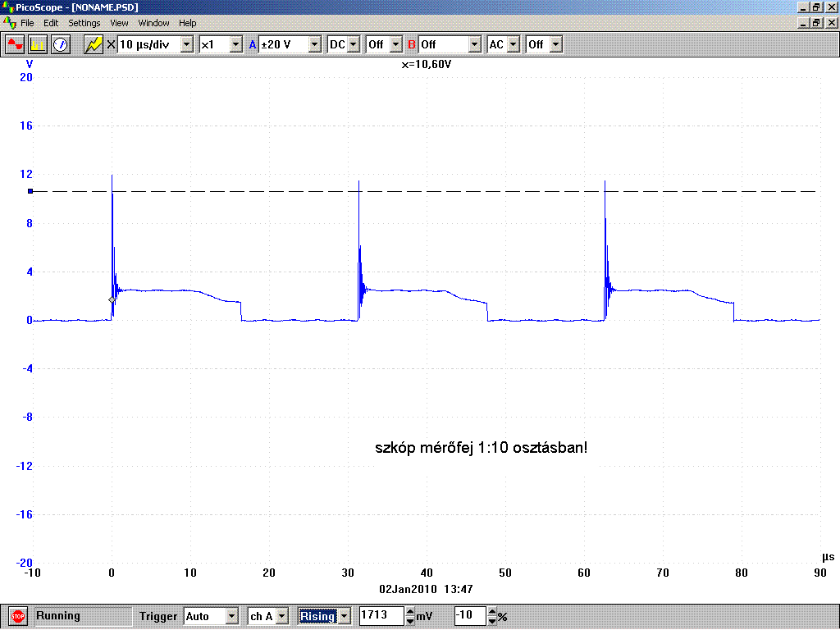Restore the inner NONAME.PSD document window
The width and height of the screenshot is (840, 630).
click(x=816, y=22)
